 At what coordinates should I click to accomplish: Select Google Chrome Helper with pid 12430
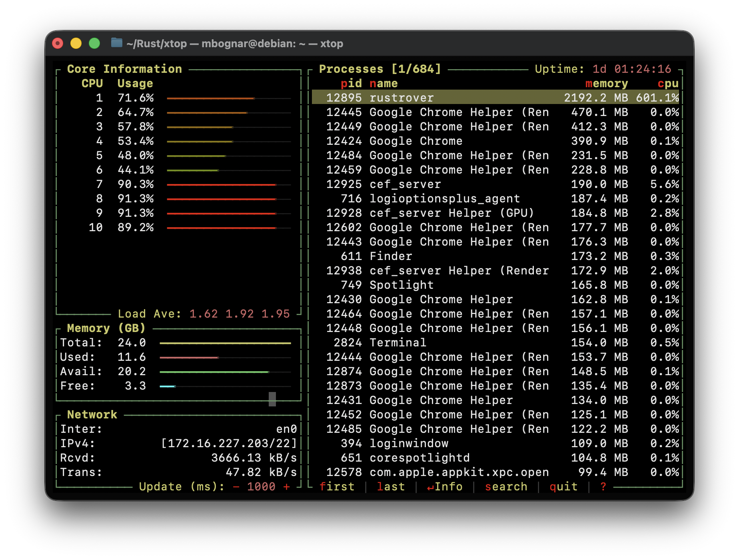495,299
